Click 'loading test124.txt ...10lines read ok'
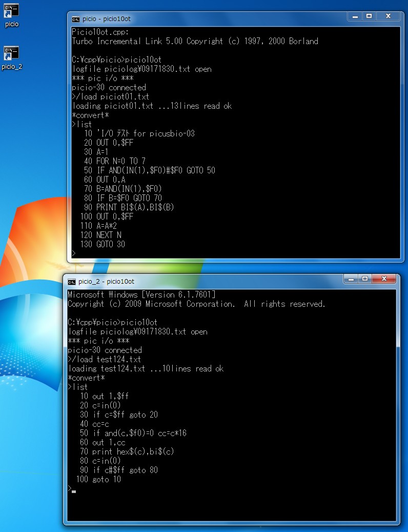 (x=146, y=368)
